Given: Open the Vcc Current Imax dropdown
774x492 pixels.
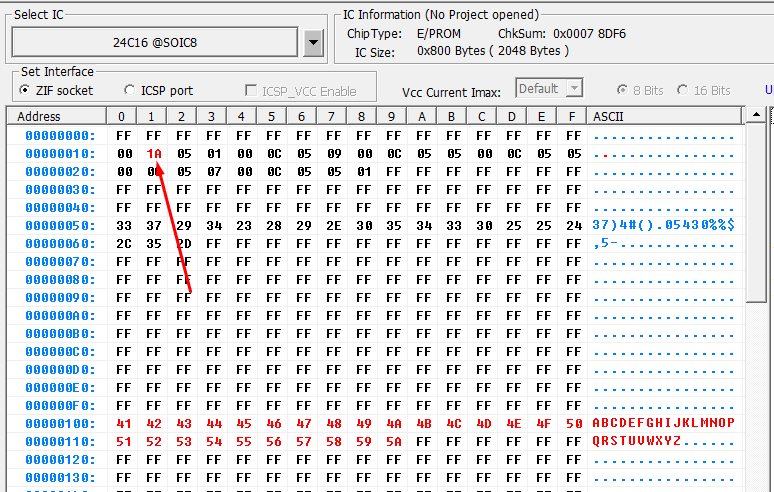Looking at the screenshot, I should click(x=574, y=89).
